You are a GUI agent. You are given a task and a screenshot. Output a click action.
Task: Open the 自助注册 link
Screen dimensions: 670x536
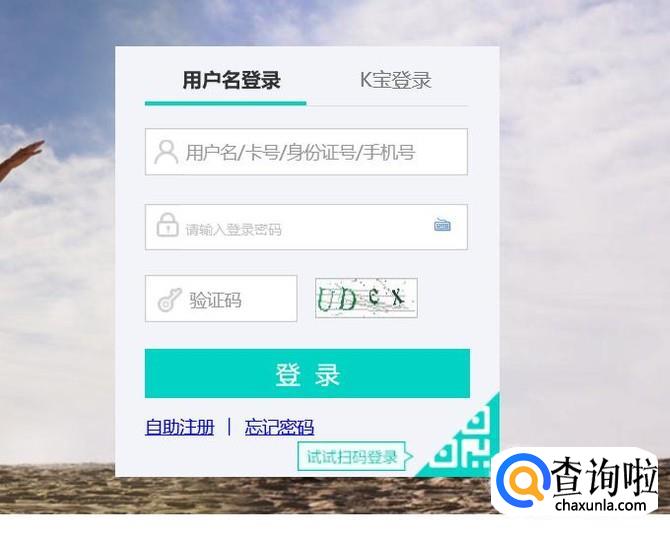pyautogui.click(x=179, y=427)
